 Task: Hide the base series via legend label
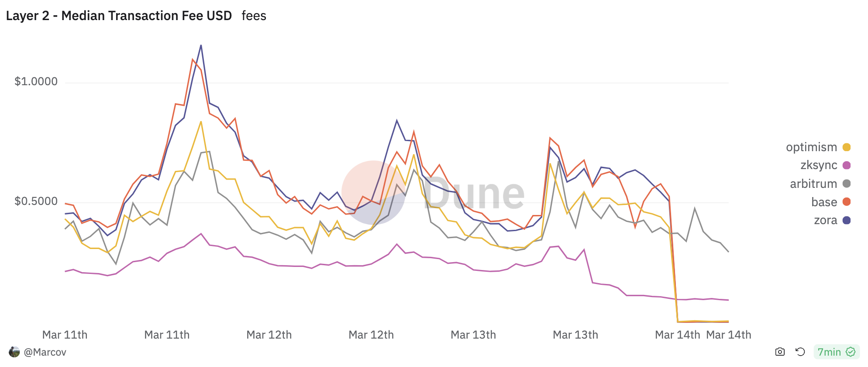click(824, 202)
